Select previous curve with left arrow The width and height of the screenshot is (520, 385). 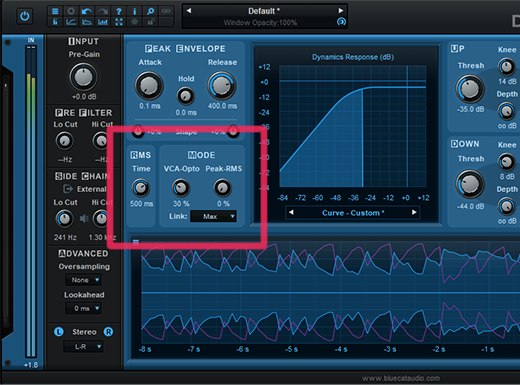pyautogui.click(x=291, y=212)
